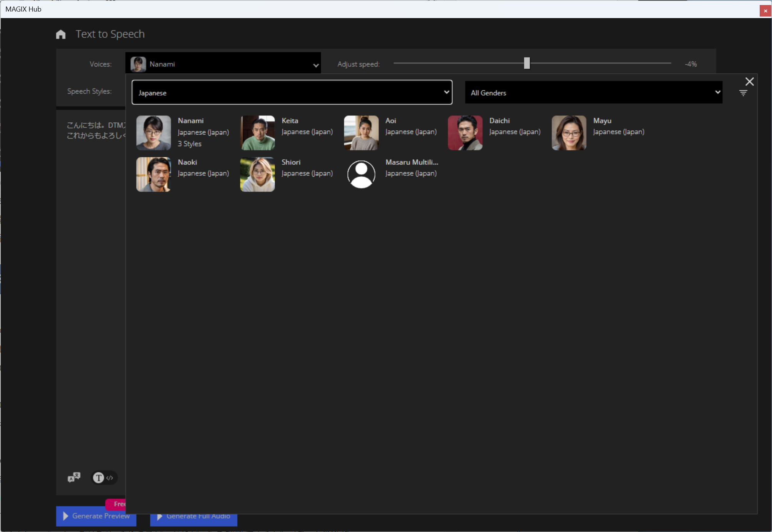Select Shiori voice portrait
The image size is (772, 532).
tap(257, 174)
